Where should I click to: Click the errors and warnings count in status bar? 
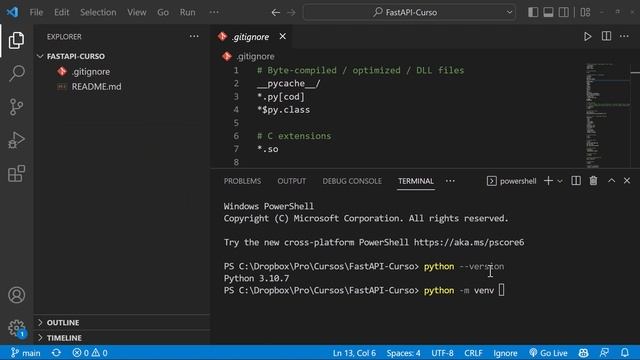(x=90, y=353)
